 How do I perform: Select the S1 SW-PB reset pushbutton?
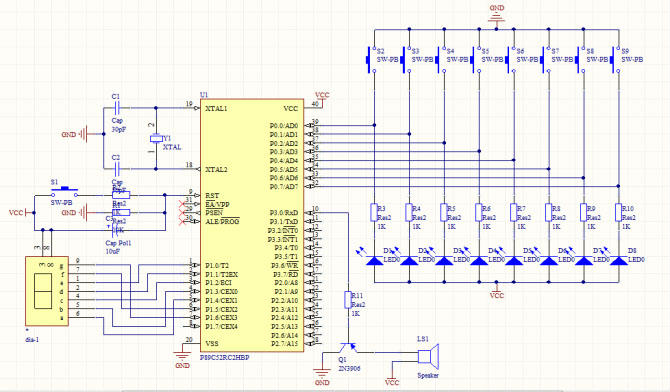click(65, 192)
